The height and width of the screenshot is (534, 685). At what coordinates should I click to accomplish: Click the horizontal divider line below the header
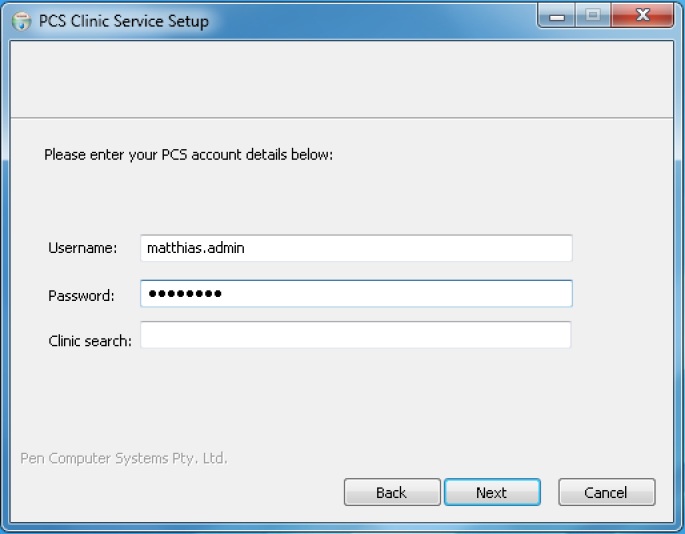(x=342, y=118)
